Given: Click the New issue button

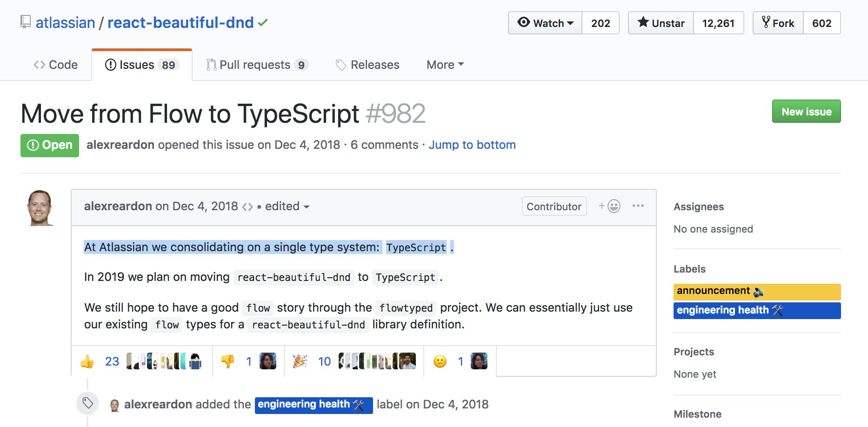Looking at the screenshot, I should coord(806,111).
